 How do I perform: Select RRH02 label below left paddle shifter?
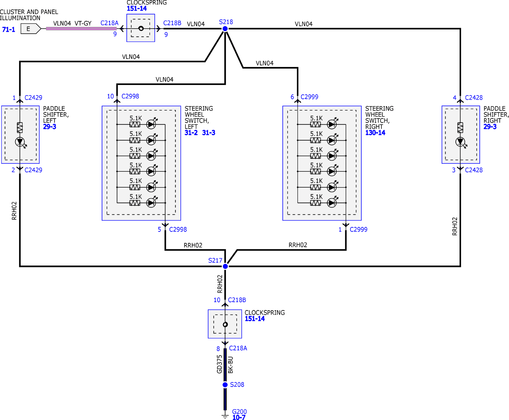coord(14,211)
